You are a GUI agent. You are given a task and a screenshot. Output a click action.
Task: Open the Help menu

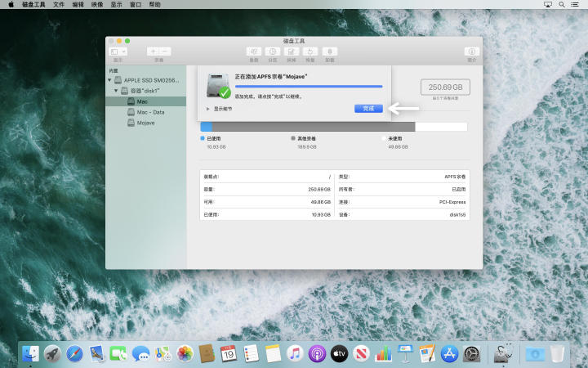(155, 5)
